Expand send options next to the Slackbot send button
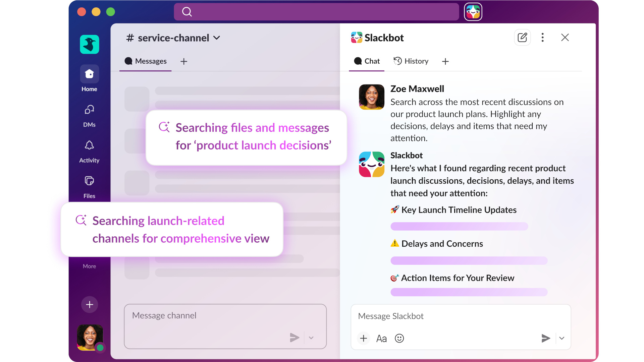The height and width of the screenshot is (362, 644). 561,338
